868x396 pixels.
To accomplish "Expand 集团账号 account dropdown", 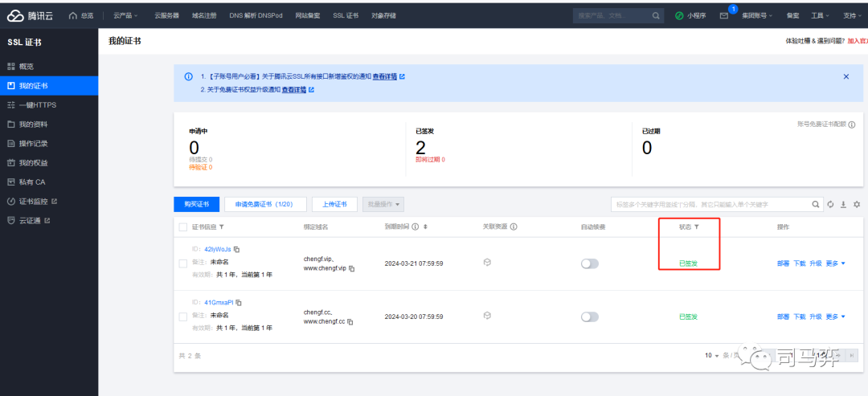I will [x=757, y=15].
